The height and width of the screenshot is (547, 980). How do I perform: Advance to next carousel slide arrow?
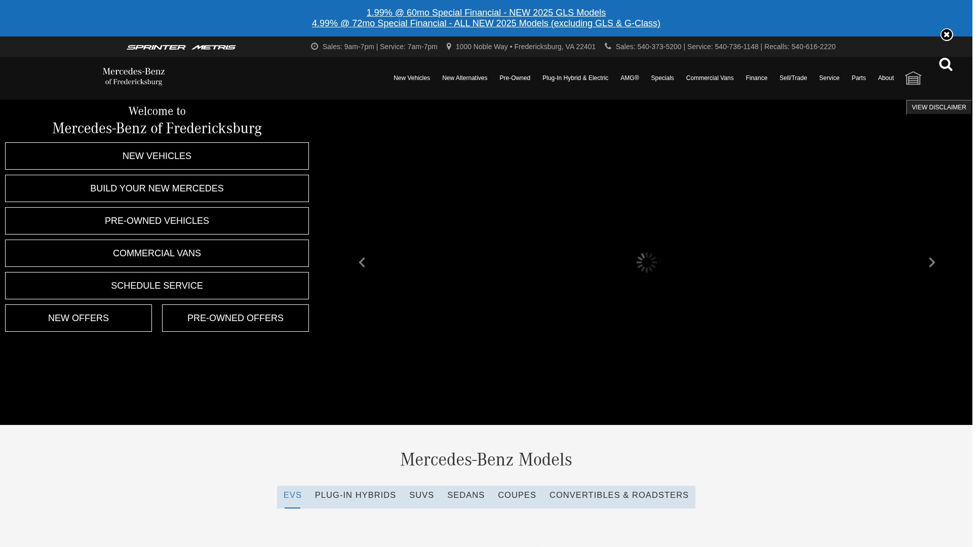(x=932, y=262)
